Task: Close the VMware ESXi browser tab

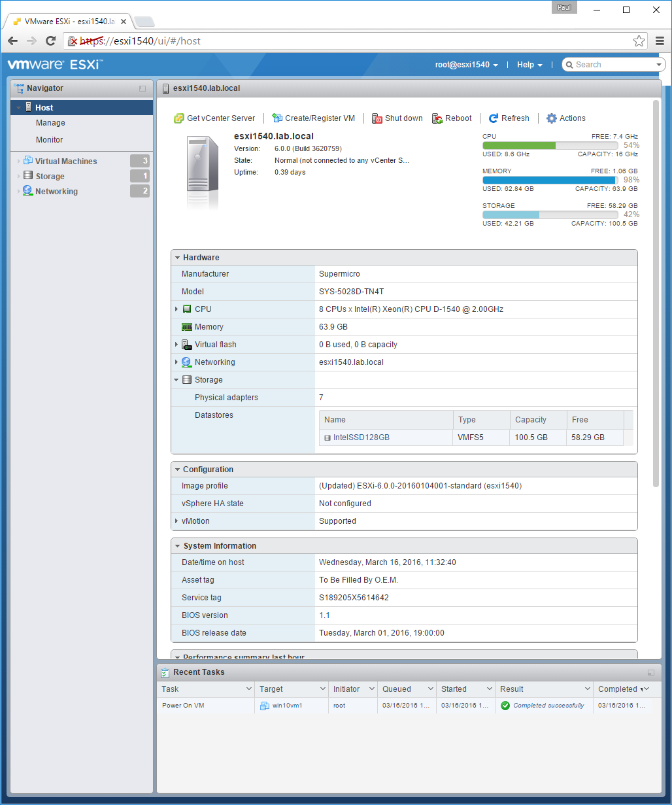Action: pos(124,22)
